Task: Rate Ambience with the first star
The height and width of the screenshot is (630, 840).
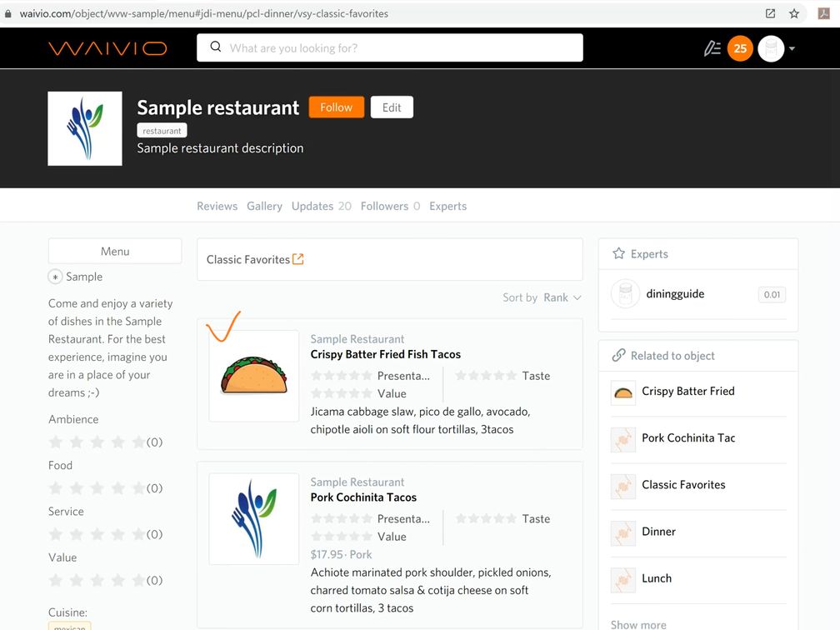Action: [56, 442]
